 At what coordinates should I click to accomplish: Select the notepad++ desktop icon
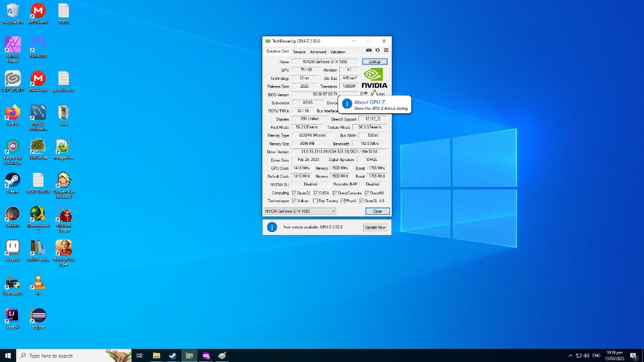[x=64, y=148]
